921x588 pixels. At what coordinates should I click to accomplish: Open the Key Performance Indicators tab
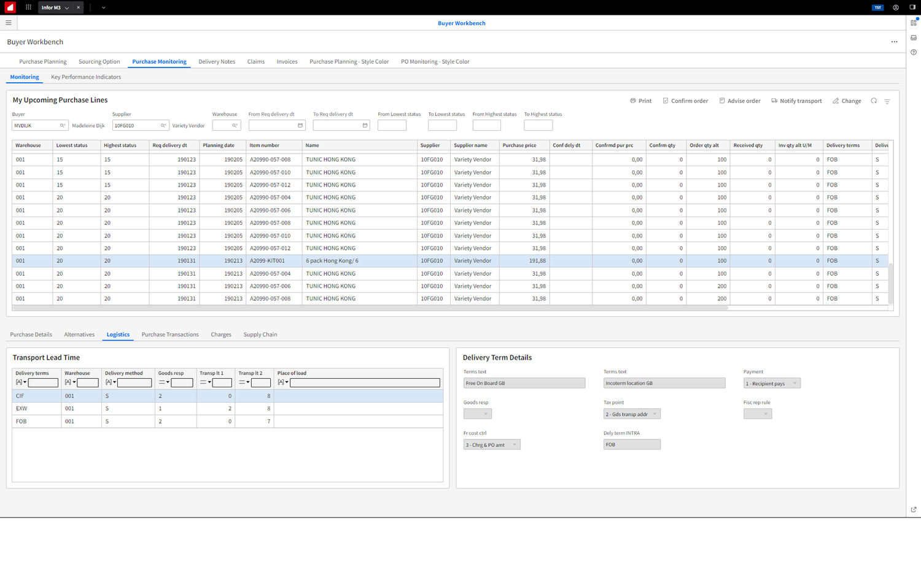point(86,77)
